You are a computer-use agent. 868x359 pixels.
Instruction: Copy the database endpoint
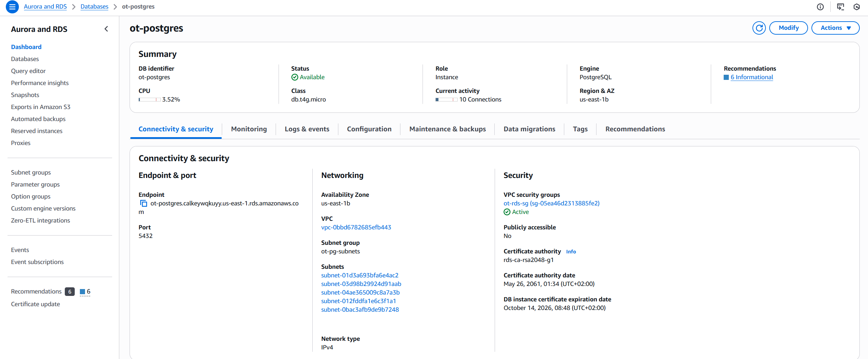[143, 203]
